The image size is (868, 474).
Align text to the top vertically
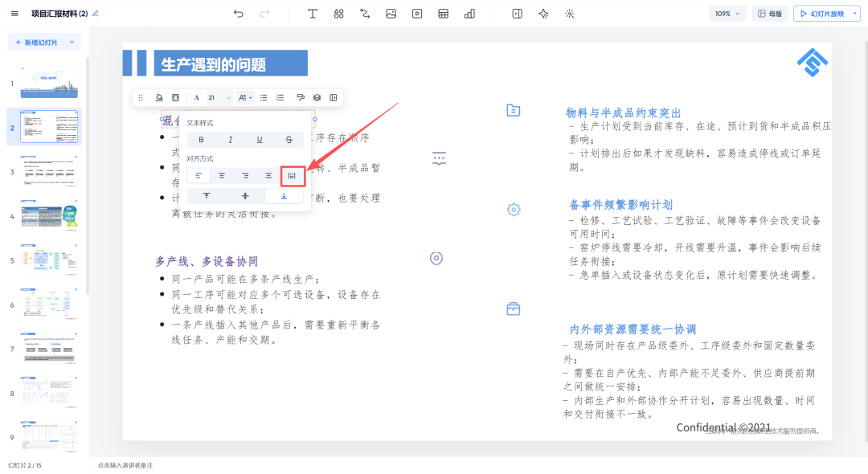point(207,196)
